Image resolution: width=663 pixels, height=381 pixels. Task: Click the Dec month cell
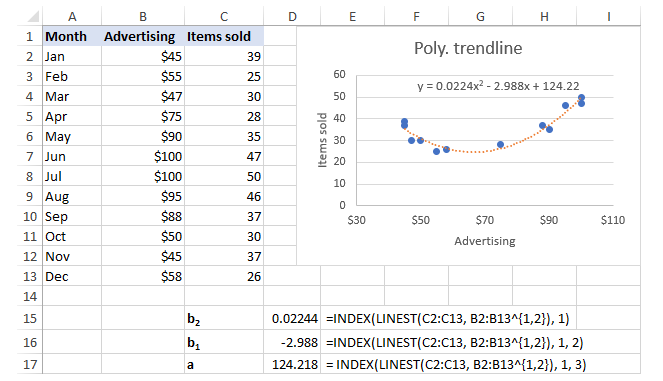[72, 277]
